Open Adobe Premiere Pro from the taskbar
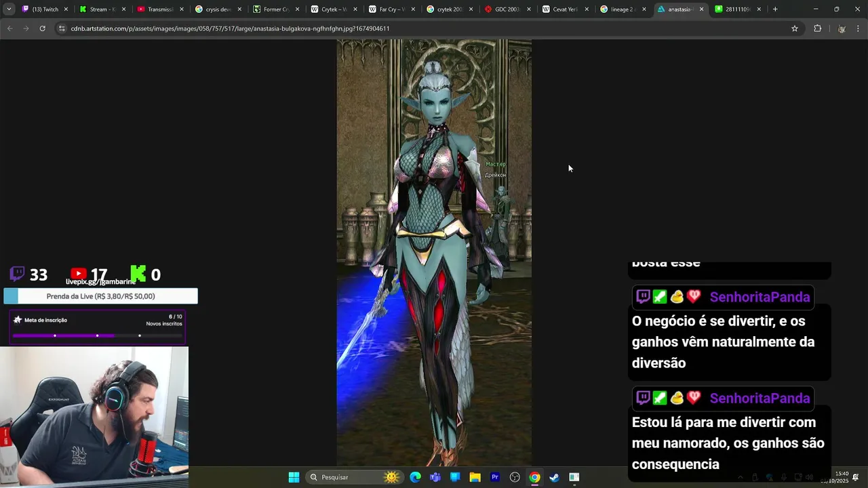 pos(495,477)
